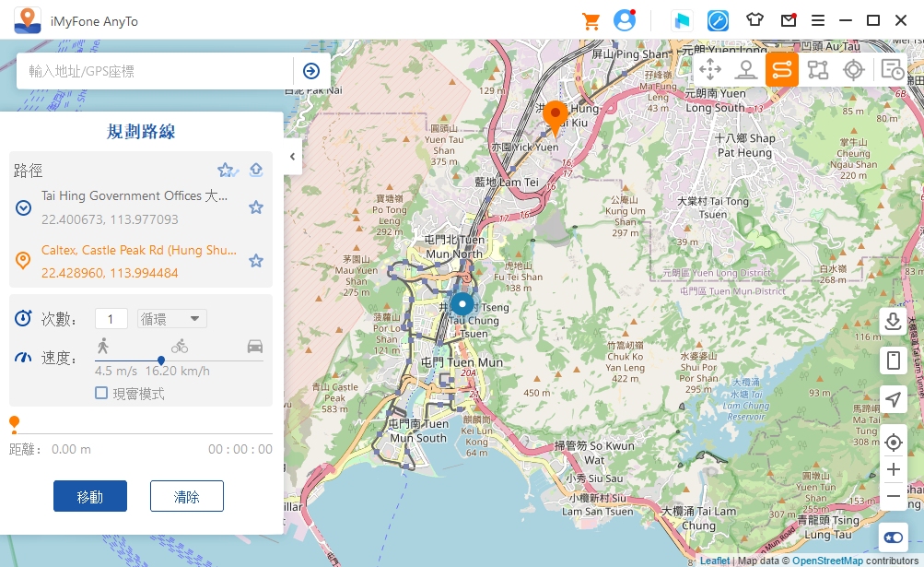Click the speed slider handle

(161, 360)
